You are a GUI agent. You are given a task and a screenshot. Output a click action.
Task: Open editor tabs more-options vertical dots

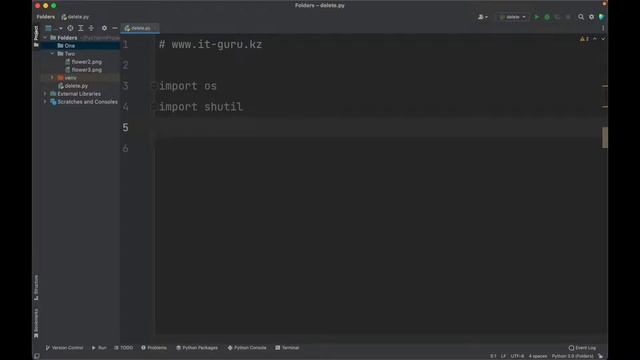[603, 28]
